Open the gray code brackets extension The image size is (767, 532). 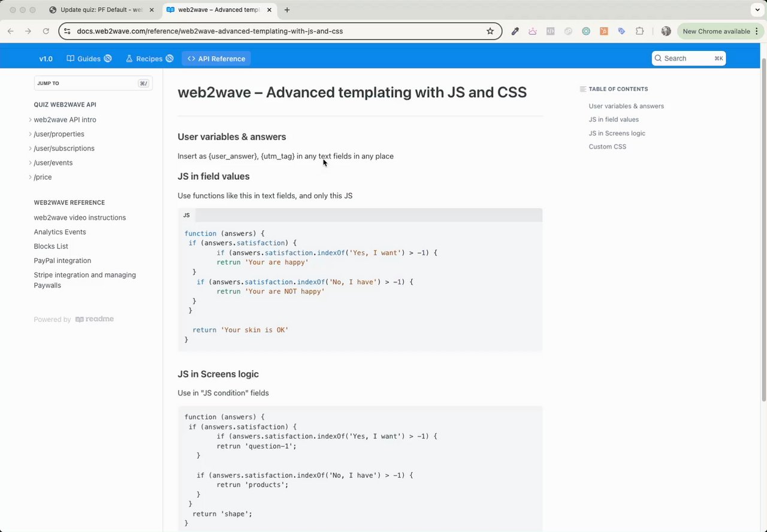tap(550, 31)
